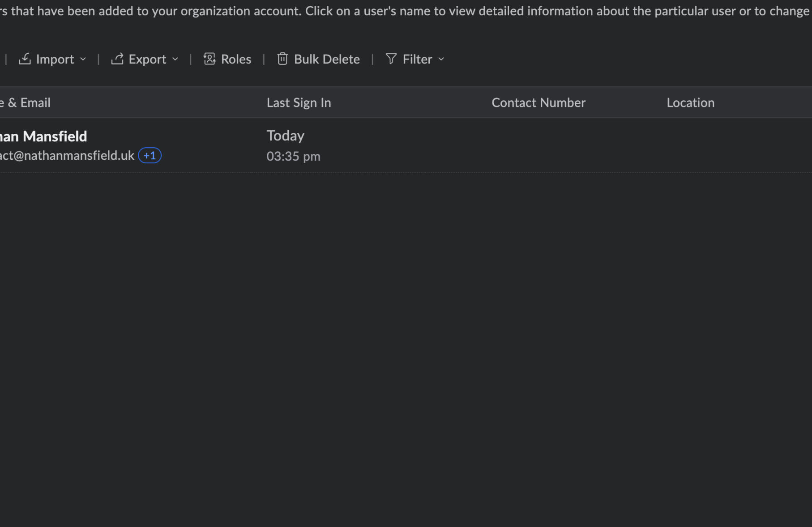Open the Filter dropdown arrow

click(441, 59)
